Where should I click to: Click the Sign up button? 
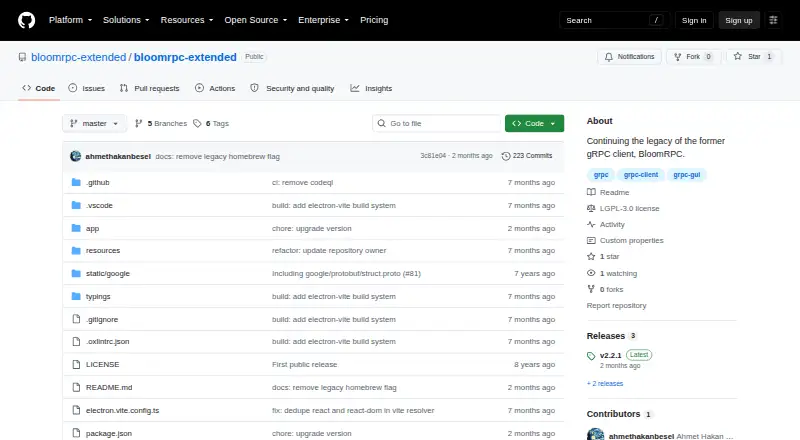pos(739,20)
